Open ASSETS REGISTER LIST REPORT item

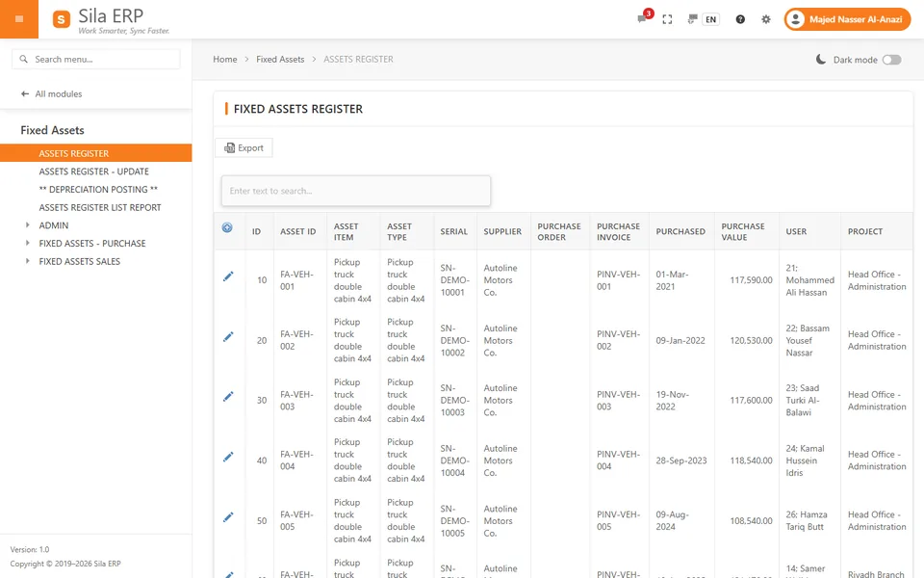click(99, 208)
